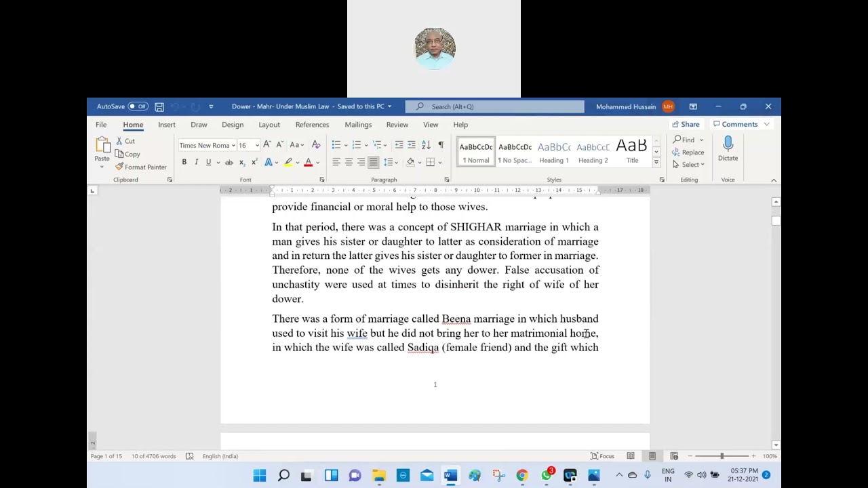Click the Cut command
The image size is (868, 488).
(125, 141)
